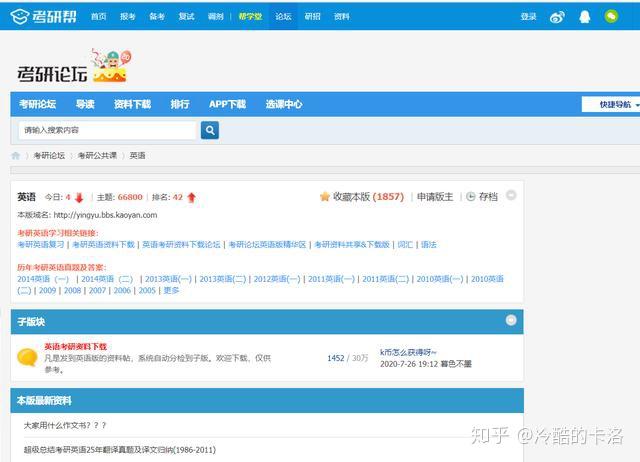Open the Weibo share icon
This screenshot has height=462, width=640.
click(557, 17)
